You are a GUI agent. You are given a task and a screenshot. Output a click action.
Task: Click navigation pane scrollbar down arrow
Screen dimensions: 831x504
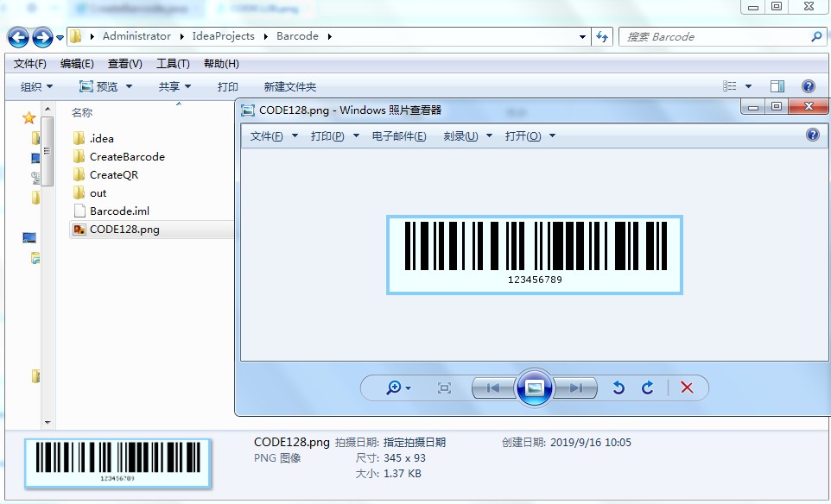(48, 423)
